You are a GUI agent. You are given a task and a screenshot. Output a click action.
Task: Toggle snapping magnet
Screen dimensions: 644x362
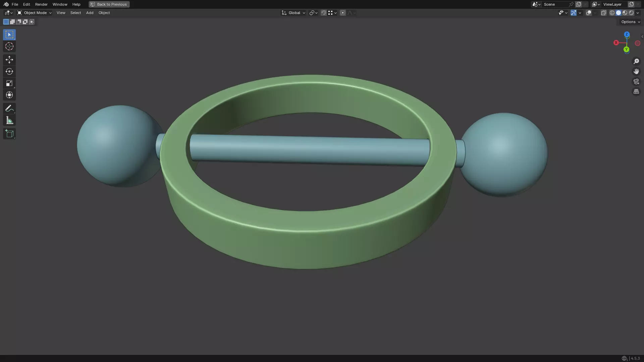pyautogui.click(x=324, y=13)
